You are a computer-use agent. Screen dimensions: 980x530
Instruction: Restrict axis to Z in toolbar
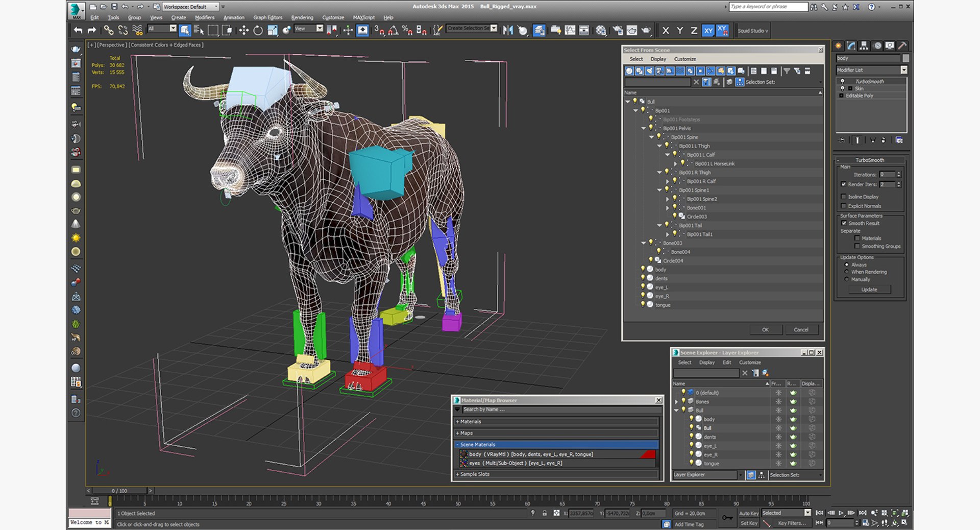tap(694, 31)
